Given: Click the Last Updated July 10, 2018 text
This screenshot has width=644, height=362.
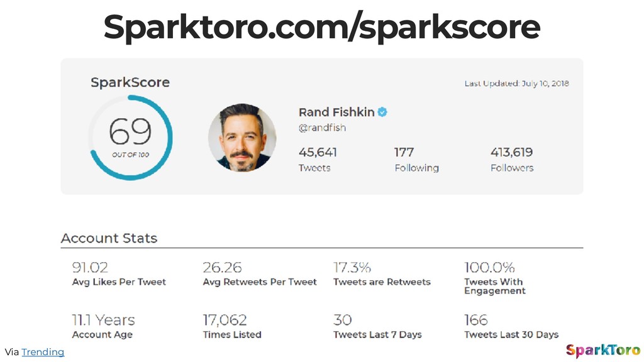Looking at the screenshot, I should tap(517, 84).
